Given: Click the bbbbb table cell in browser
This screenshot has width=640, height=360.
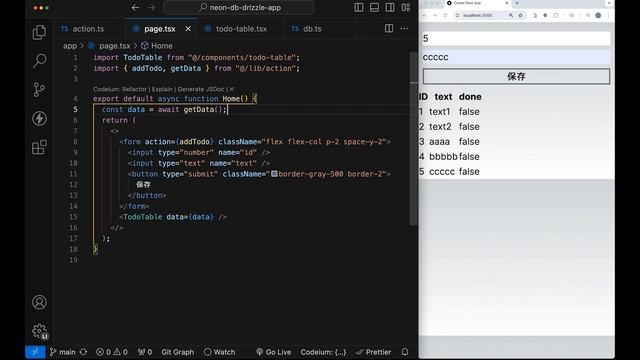Looking at the screenshot, I should (x=443, y=156).
